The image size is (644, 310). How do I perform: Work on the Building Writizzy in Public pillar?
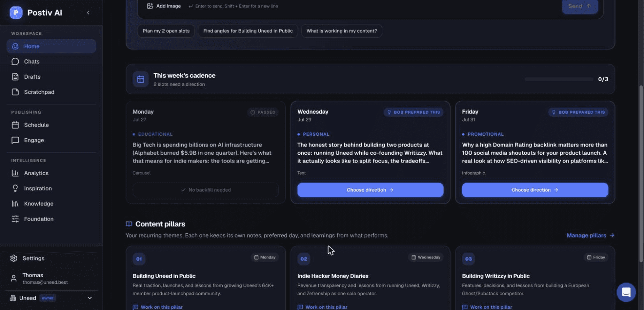coord(487,307)
